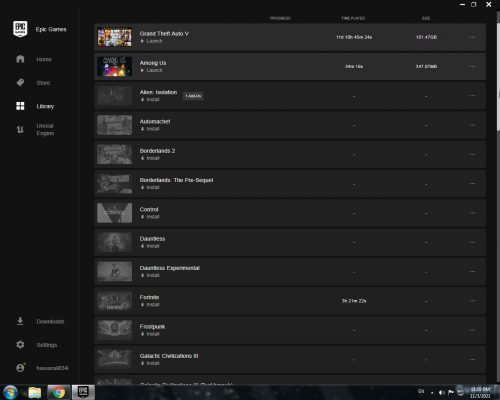
Task: Open the Home page icon
Action: click(20, 59)
